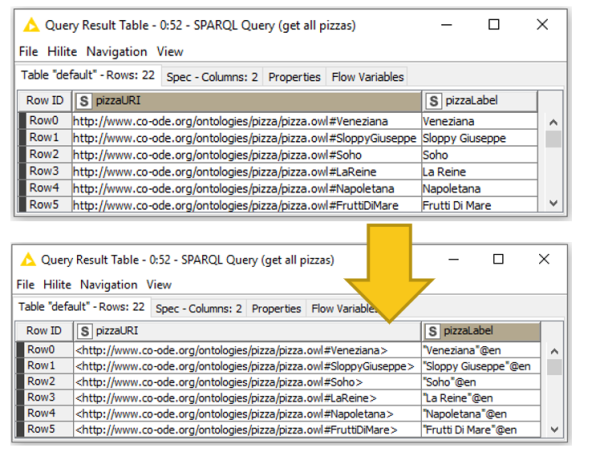Click scroll up arrow in lower window table
The width and height of the screenshot is (600, 456).
554,351
